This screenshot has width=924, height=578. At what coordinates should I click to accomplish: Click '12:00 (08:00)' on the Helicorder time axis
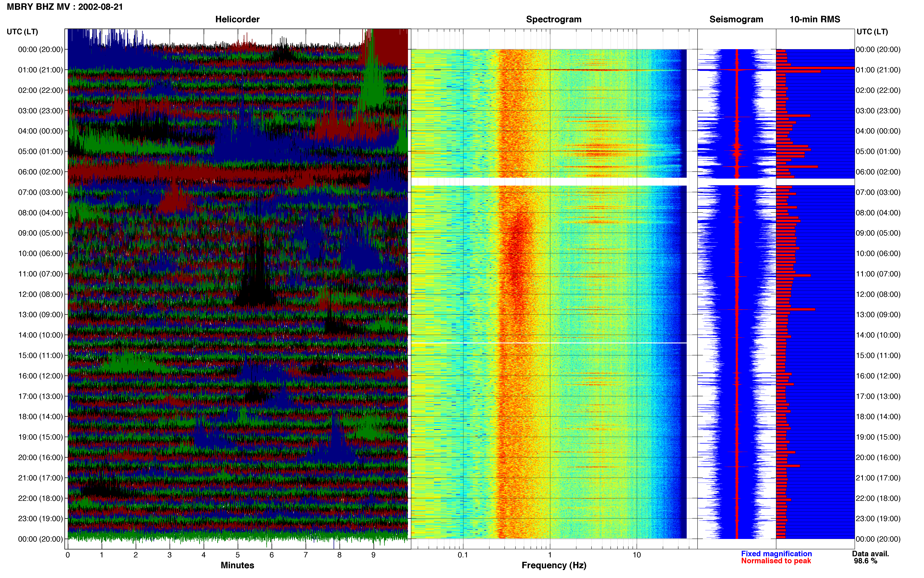pyautogui.click(x=41, y=294)
